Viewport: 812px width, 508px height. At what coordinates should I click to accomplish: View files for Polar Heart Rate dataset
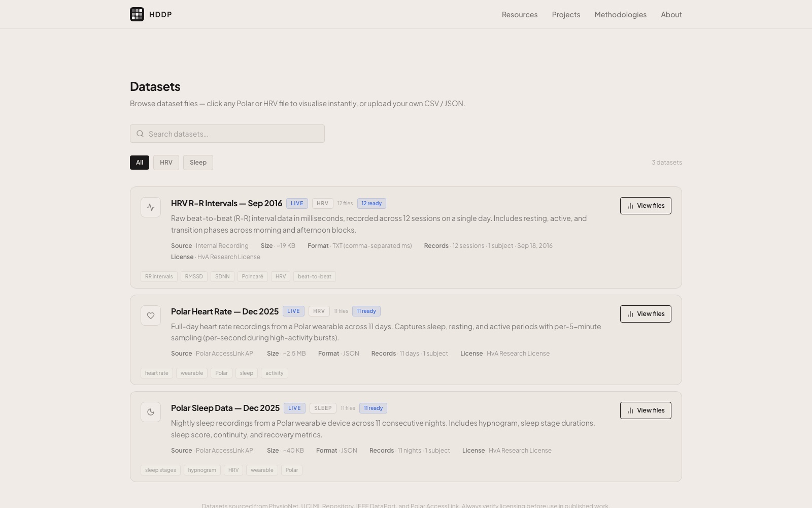pyautogui.click(x=646, y=314)
